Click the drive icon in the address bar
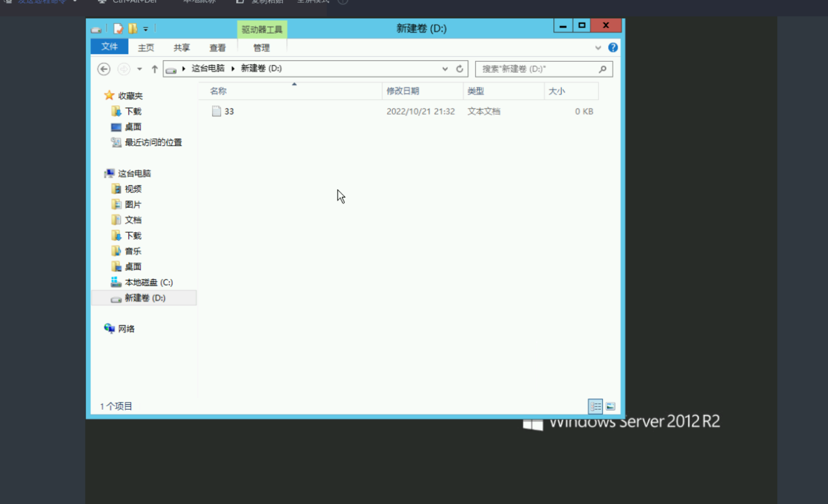This screenshot has width=828, height=504. (x=171, y=69)
